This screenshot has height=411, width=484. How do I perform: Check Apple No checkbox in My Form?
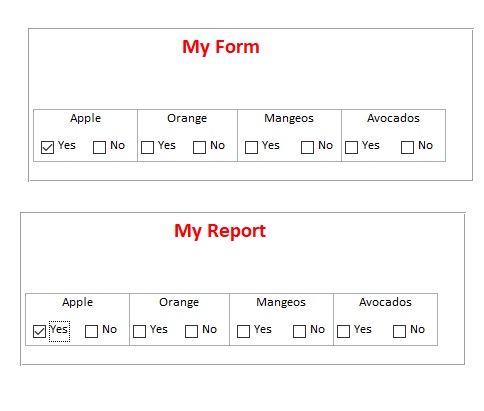click(x=99, y=147)
